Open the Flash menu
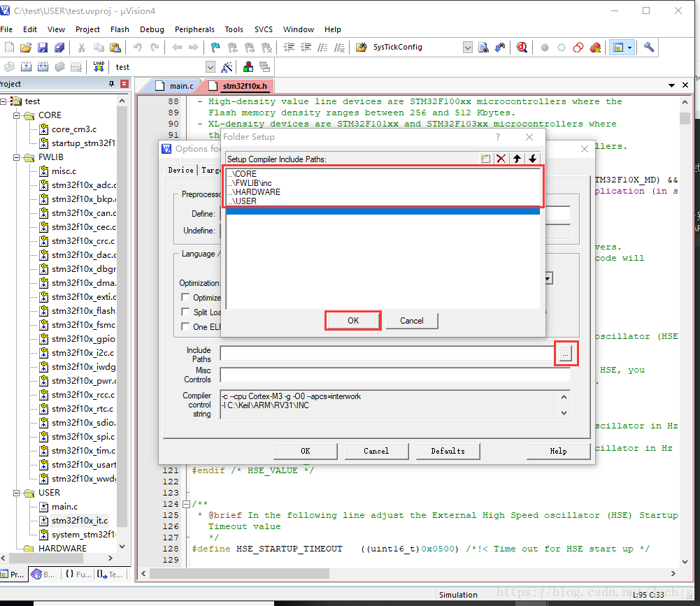The image size is (700, 606). [120, 29]
